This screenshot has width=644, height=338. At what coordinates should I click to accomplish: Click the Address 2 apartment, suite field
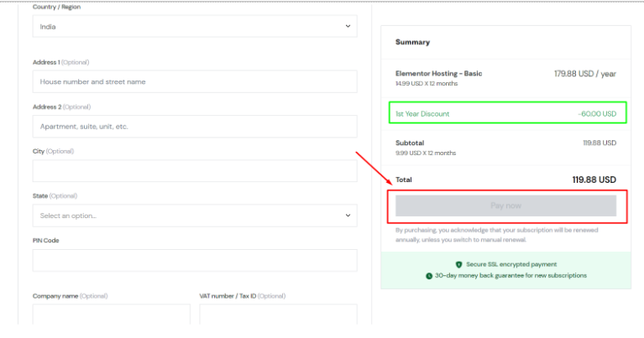pyautogui.click(x=195, y=127)
